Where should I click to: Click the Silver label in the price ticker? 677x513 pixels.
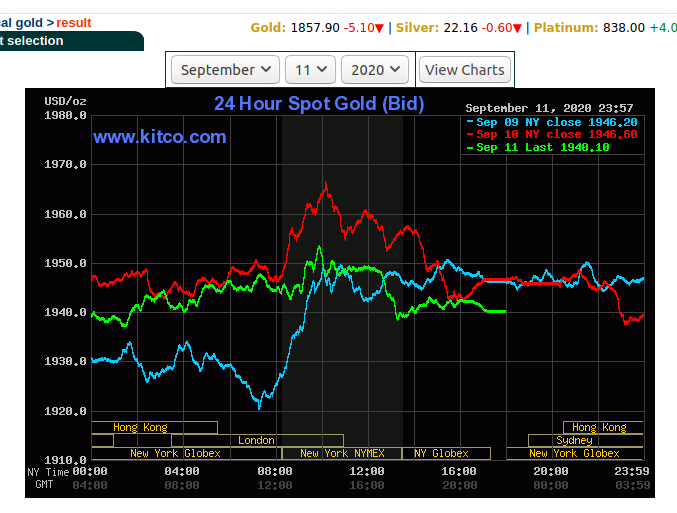[x=416, y=28]
